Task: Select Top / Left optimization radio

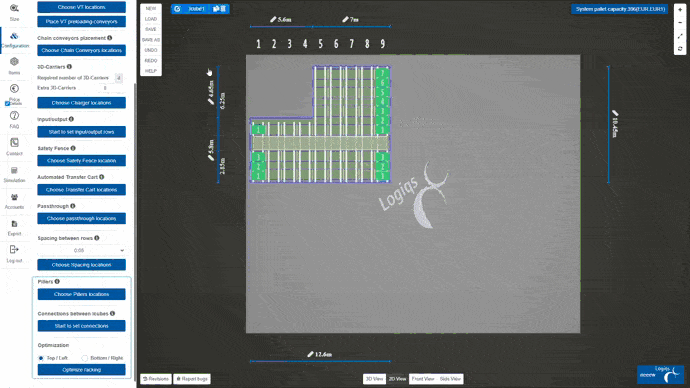Action: [x=41, y=358]
